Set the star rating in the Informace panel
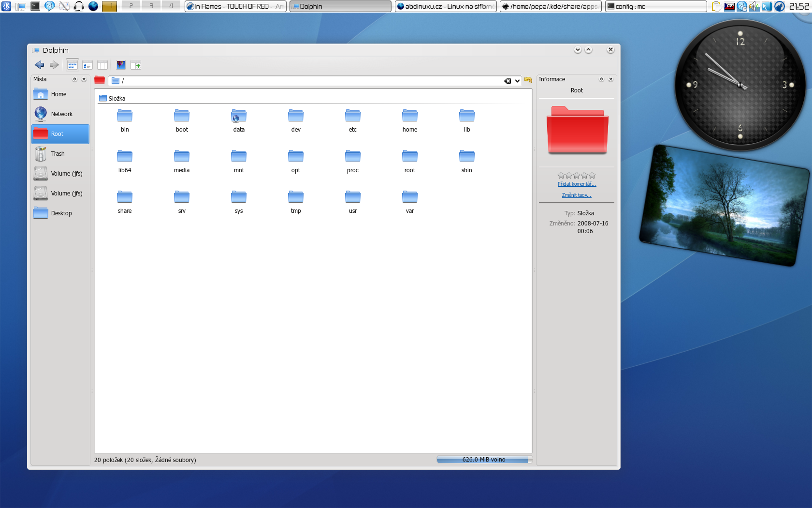The height and width of the screenshot is (508, 812). click(x=577, y=175)
